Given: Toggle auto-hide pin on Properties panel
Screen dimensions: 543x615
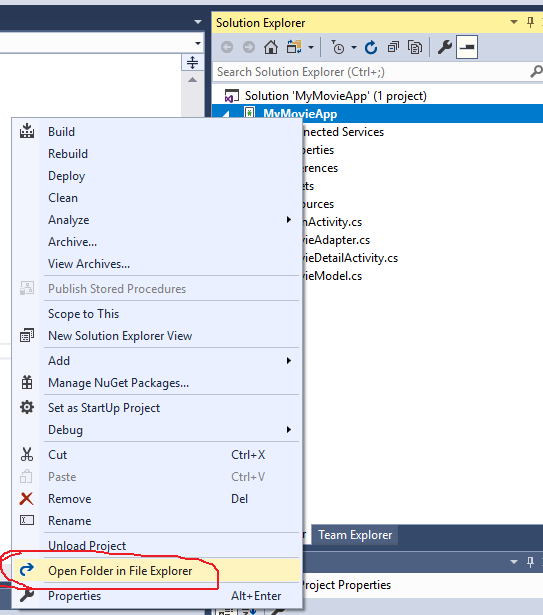Looking at the screenshot, I should click(530, 562).
